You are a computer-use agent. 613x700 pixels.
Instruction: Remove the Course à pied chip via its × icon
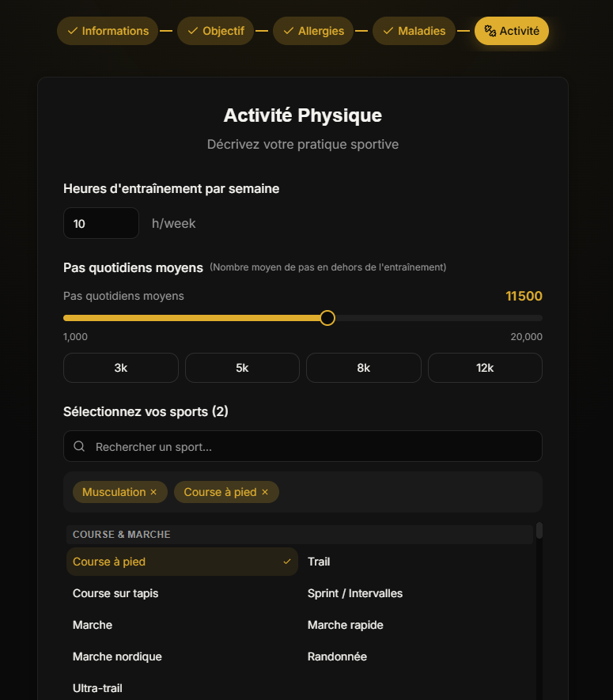point(265,491)
